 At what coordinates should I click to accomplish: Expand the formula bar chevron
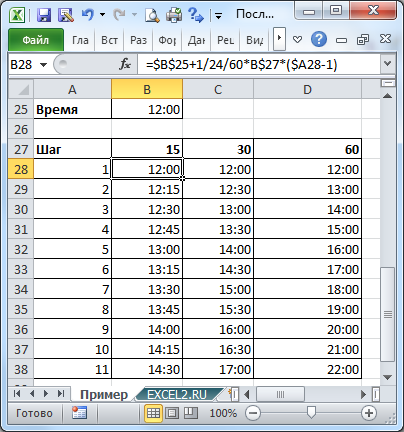[388, 63]
